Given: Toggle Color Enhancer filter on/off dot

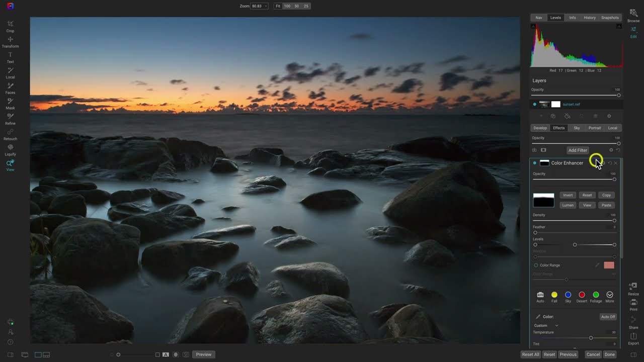Looking at the screenshot, I should 534,163.
